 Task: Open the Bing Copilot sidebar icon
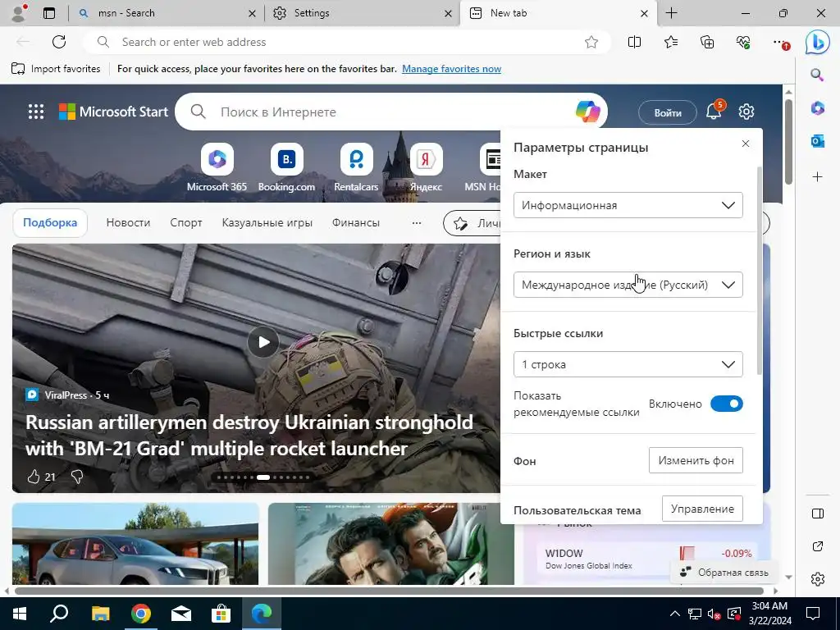click(x=818, y=42)
